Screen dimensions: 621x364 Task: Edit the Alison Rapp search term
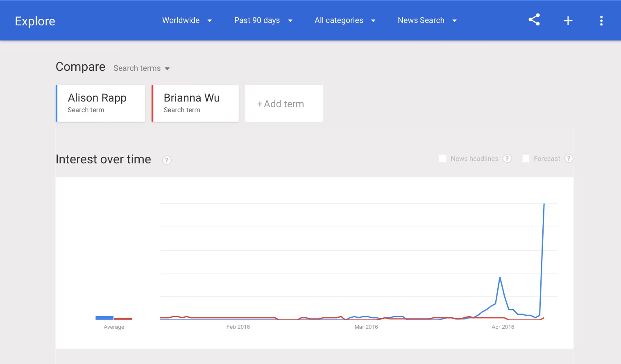point(100,103)
